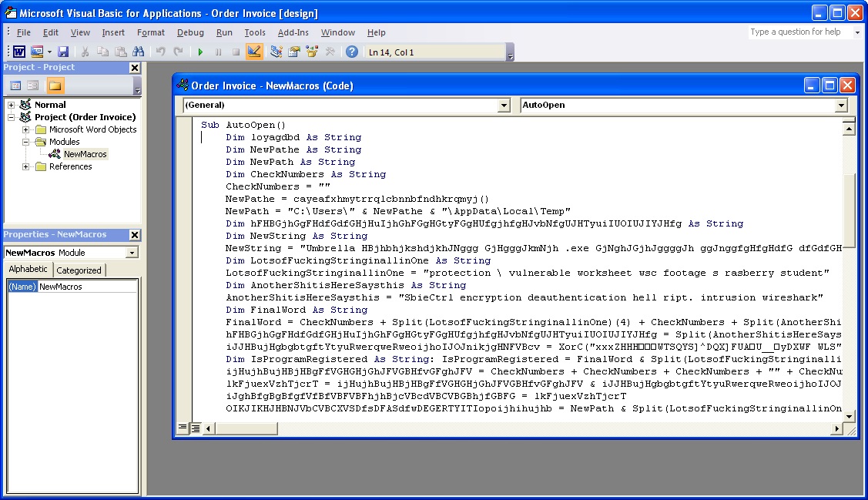Select NewMacros module in tree
The height and width of the screenshot is (500, 868).
[85, 154]
